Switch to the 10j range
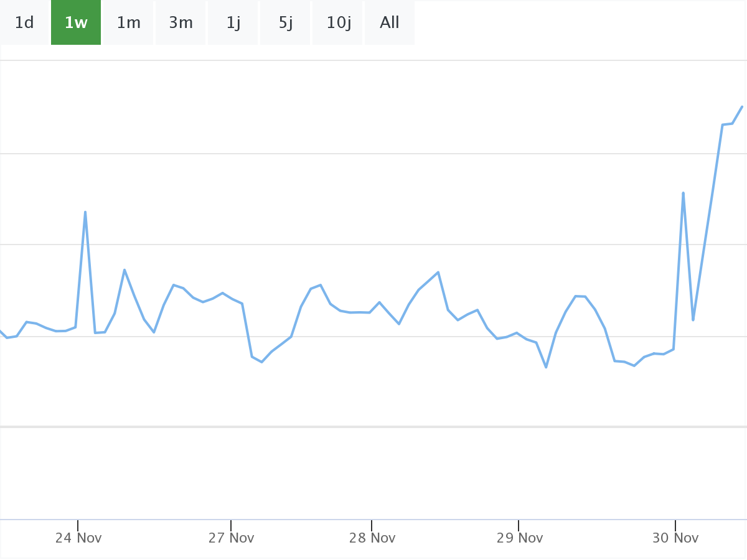Image resolution: width=747 pixels, height=560 pixels. [338, 23]
